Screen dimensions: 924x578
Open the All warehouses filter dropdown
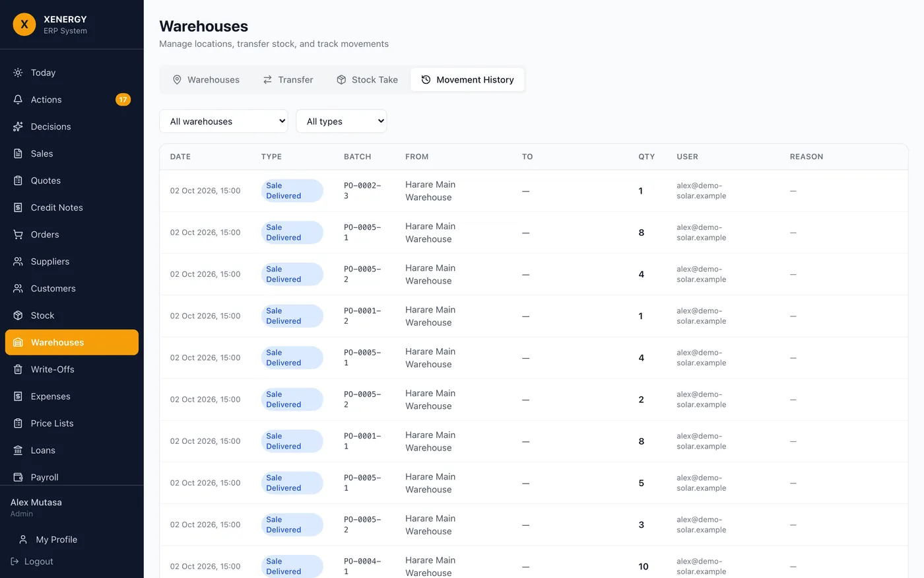coord(224,121)
